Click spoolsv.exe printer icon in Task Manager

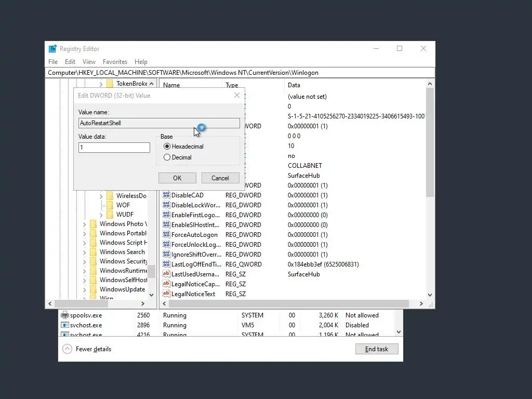[x=64, y=315]
